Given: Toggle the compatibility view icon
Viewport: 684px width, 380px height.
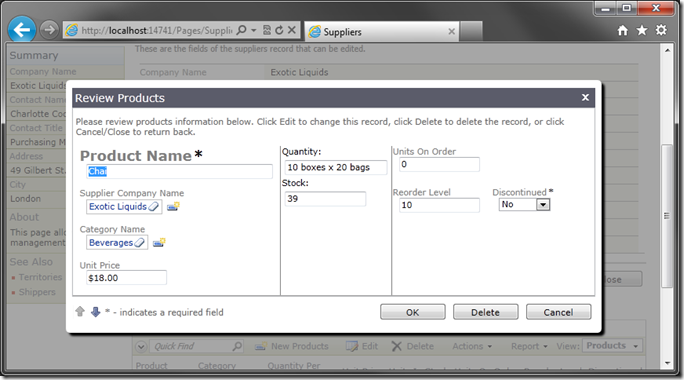Looking at the screenshot, I should (267, 30).
